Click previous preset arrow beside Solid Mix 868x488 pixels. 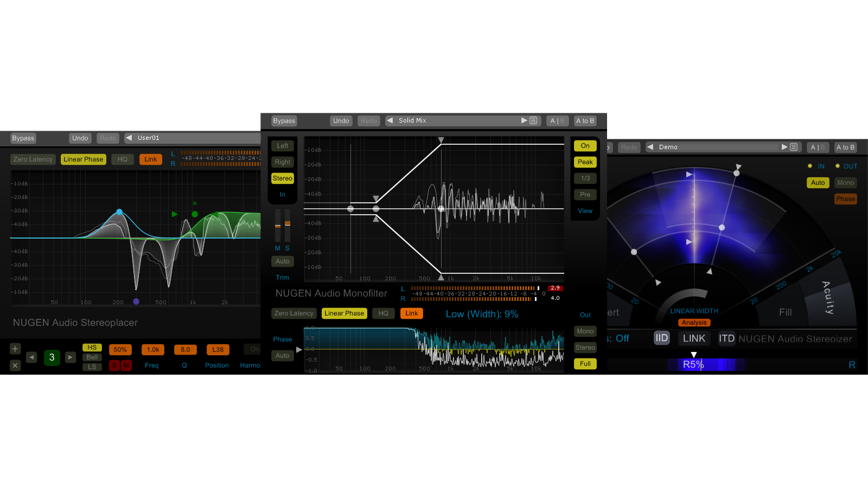coord(390,120)
